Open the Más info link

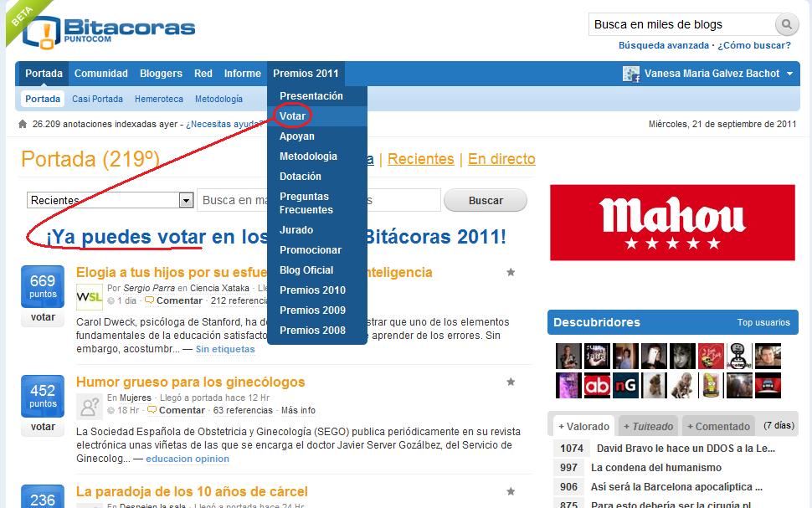coord(298,410)
